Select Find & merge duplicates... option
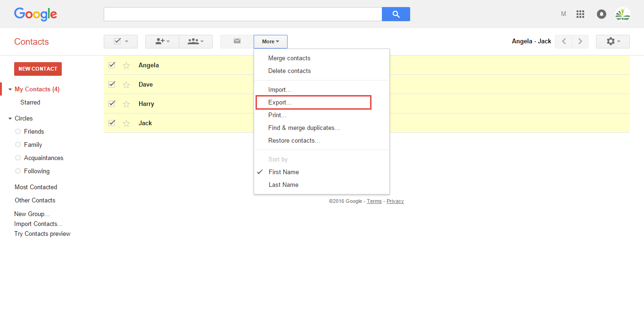The width and height of the screenshot is (644, 314). pos(304,128)
